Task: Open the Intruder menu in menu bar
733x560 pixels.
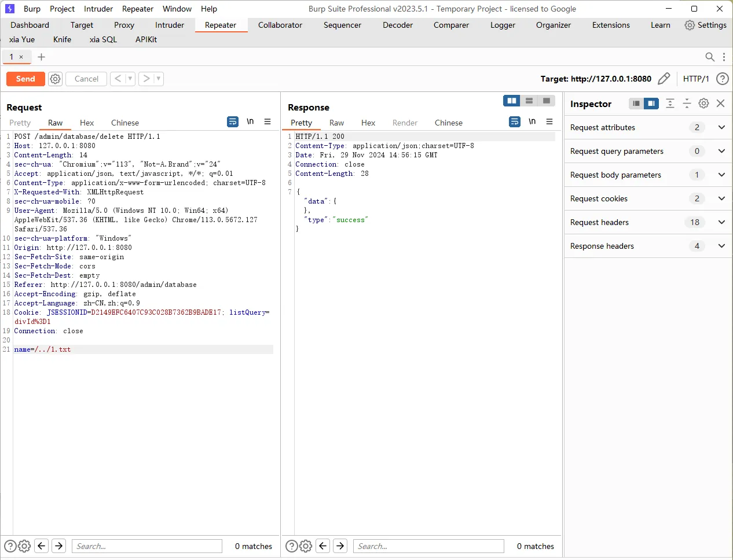Action: (98, 9)
